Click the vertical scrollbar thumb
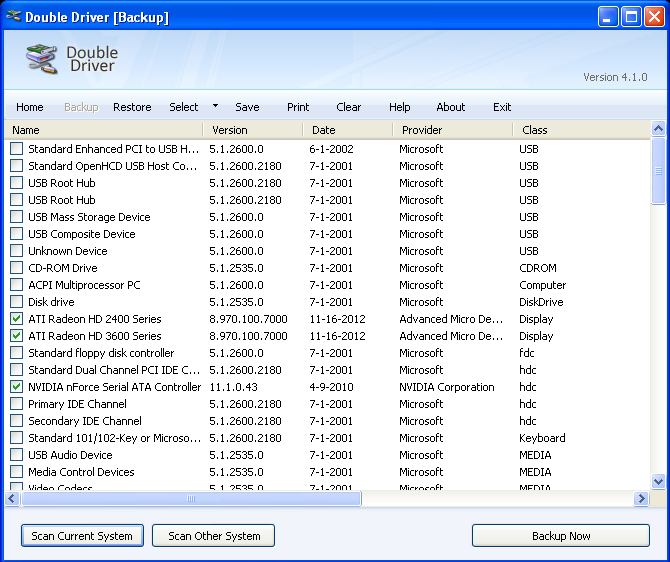The image size is (670, 562). pos(658,171)
